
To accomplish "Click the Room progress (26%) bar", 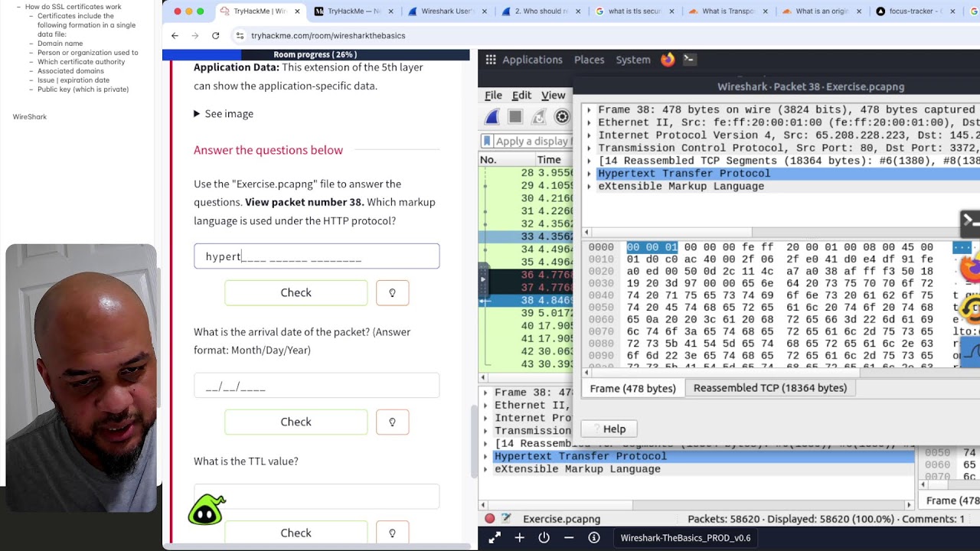I will pyautogui.click(x=315, y=54).
